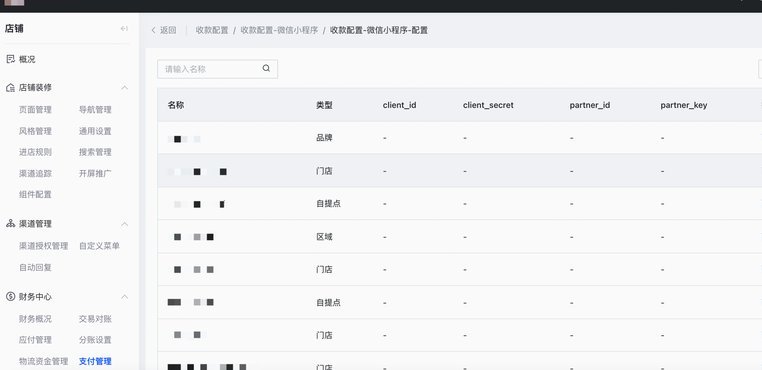Screen dimensions: 762x370
Task: Click the 渠道管理 network icon
Action: pyautogui.click(x=10, y=224)
